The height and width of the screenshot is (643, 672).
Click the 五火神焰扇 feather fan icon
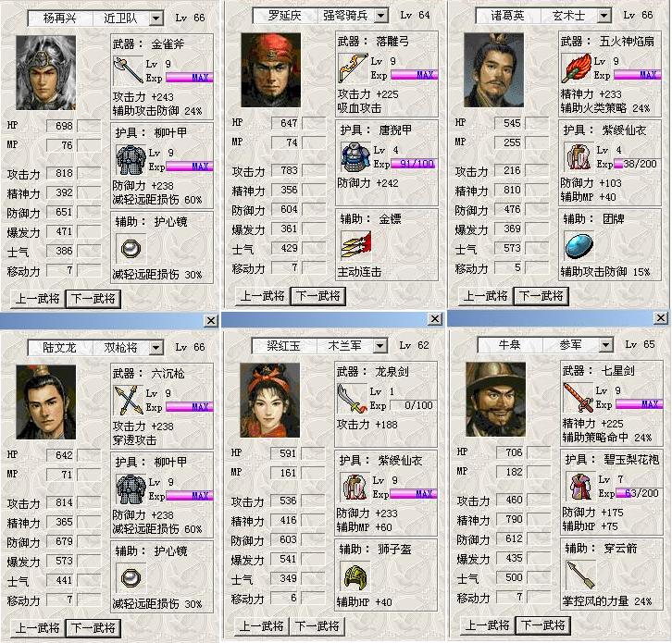(x=576, y=68)
